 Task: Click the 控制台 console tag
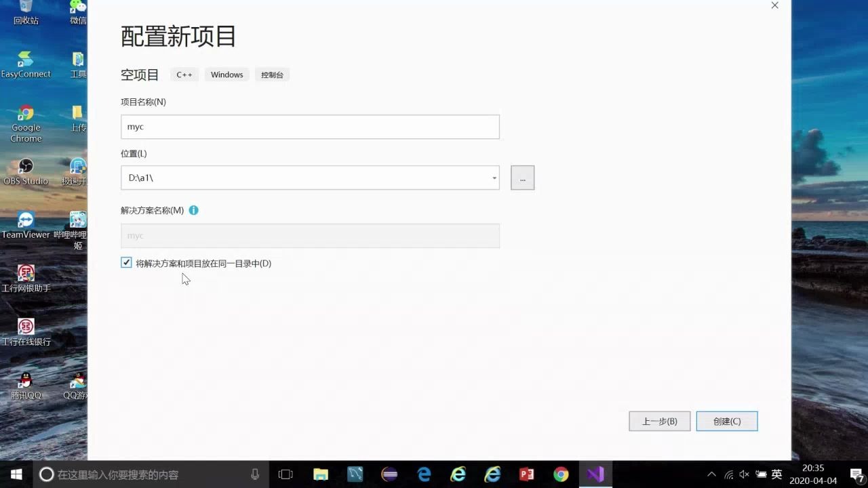point(272,75)
